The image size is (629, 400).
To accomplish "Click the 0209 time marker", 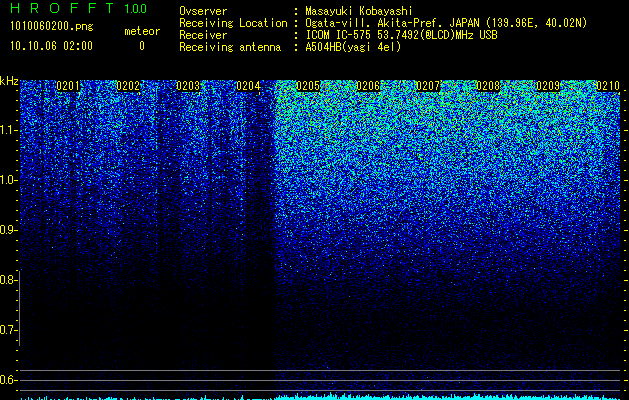I will (548, 86).
